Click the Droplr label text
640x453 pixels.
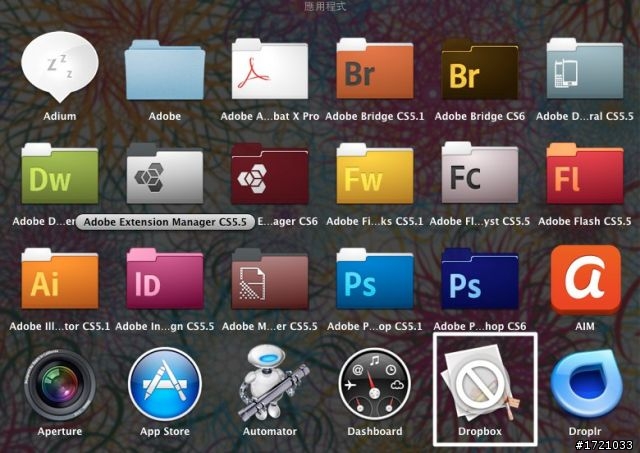[584, 431]
